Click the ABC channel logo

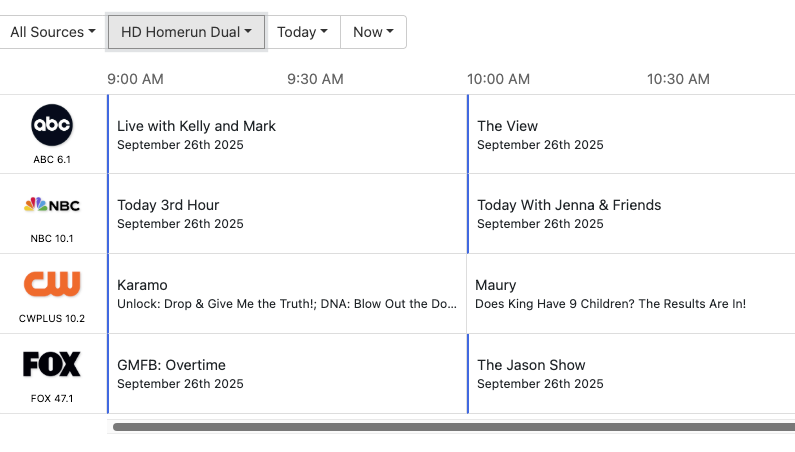pos(52,125)
